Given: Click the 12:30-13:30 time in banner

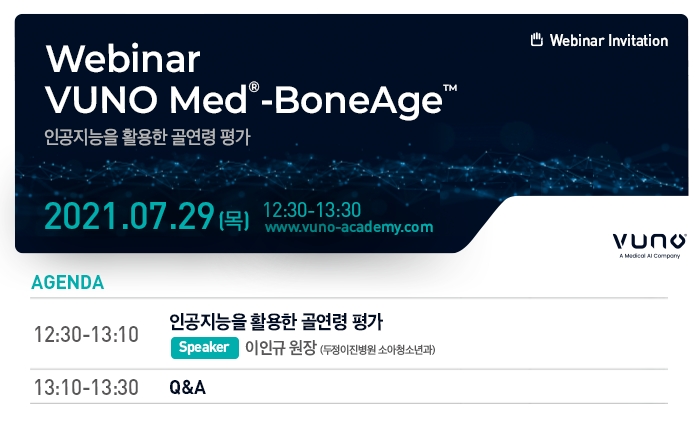Looking at the screenshot, I should click(312, 210).
